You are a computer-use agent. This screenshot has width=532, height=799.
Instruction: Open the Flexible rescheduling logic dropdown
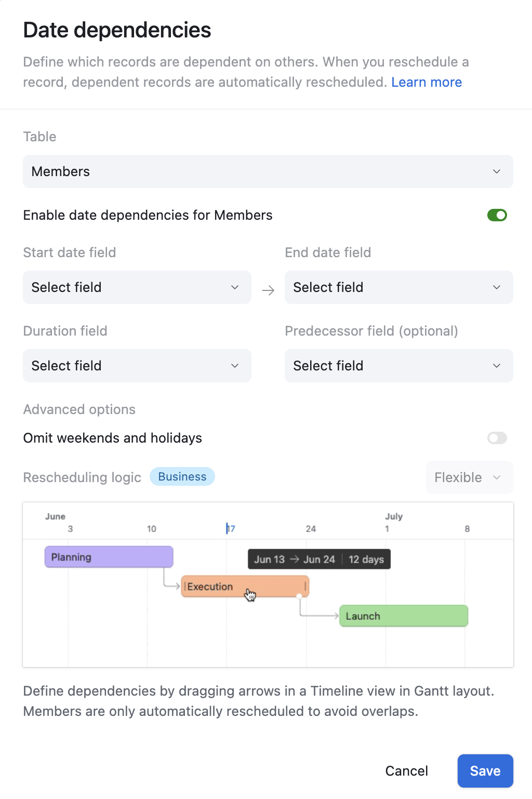click(x=470, y=477)
